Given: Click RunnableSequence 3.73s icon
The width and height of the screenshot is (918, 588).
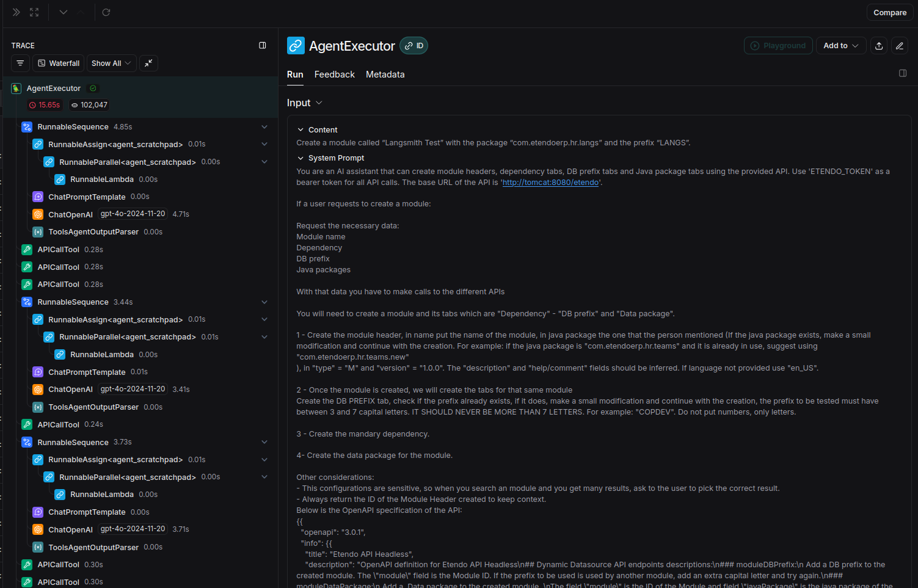Looking at the screenshot, I should click(27, 442).
